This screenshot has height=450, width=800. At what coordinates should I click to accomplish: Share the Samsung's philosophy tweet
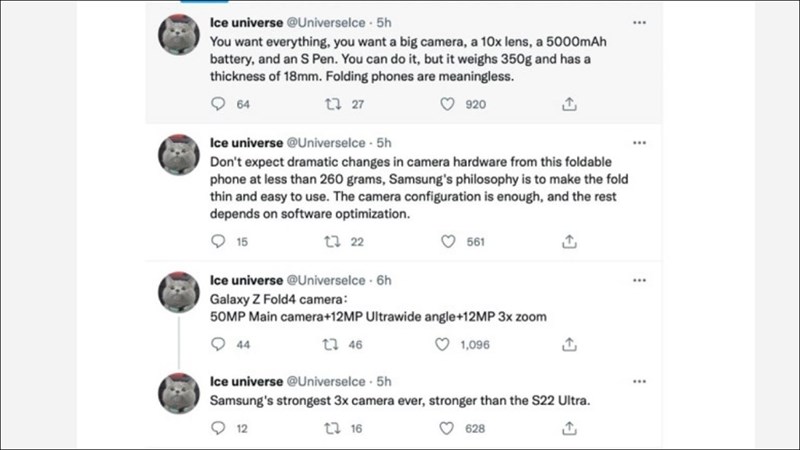569,241
